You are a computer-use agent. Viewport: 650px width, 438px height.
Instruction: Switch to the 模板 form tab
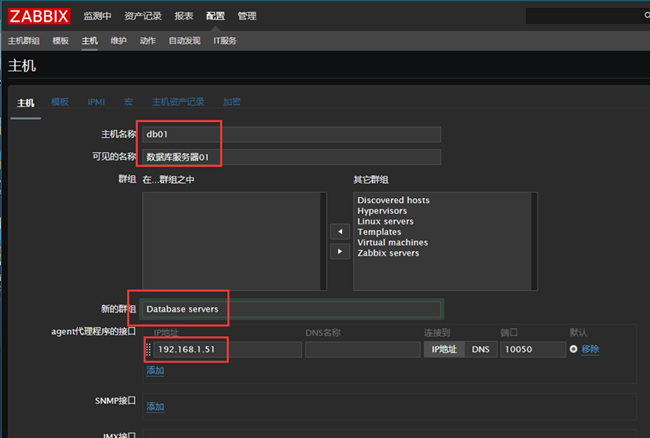[60, 102]
